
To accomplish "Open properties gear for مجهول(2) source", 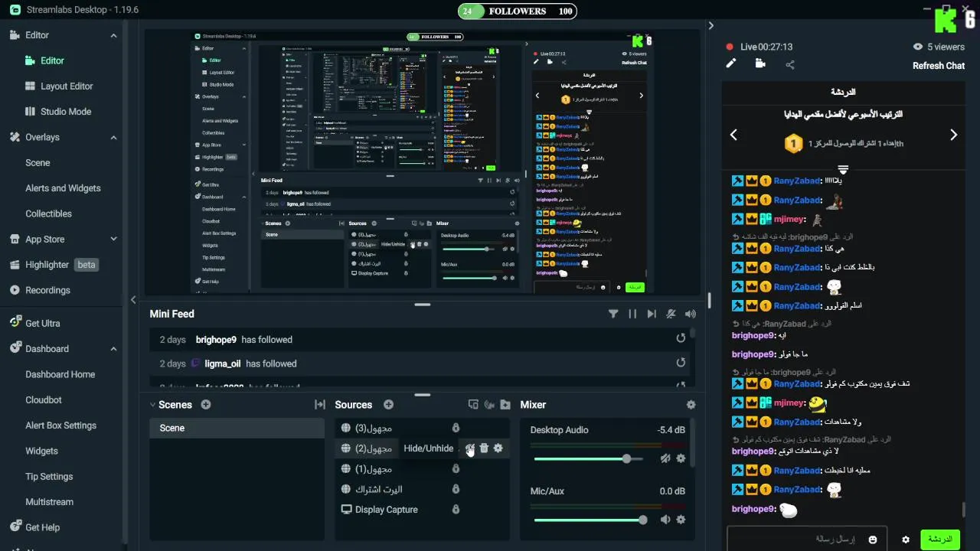I will click(498, 448).
